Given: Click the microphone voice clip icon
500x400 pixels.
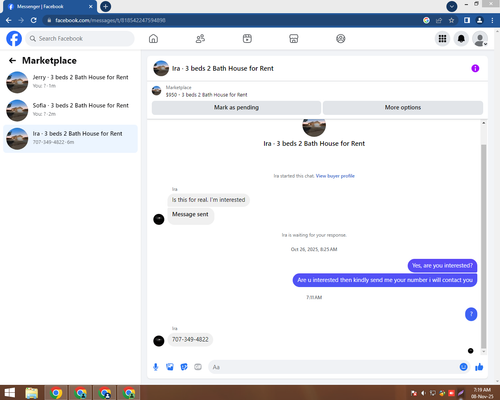Looking at the screenshot, I should (156, 367).
